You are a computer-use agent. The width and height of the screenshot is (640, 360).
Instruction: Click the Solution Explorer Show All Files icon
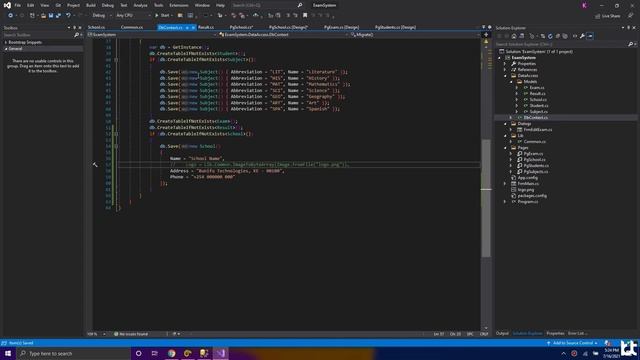click(565, 36)
